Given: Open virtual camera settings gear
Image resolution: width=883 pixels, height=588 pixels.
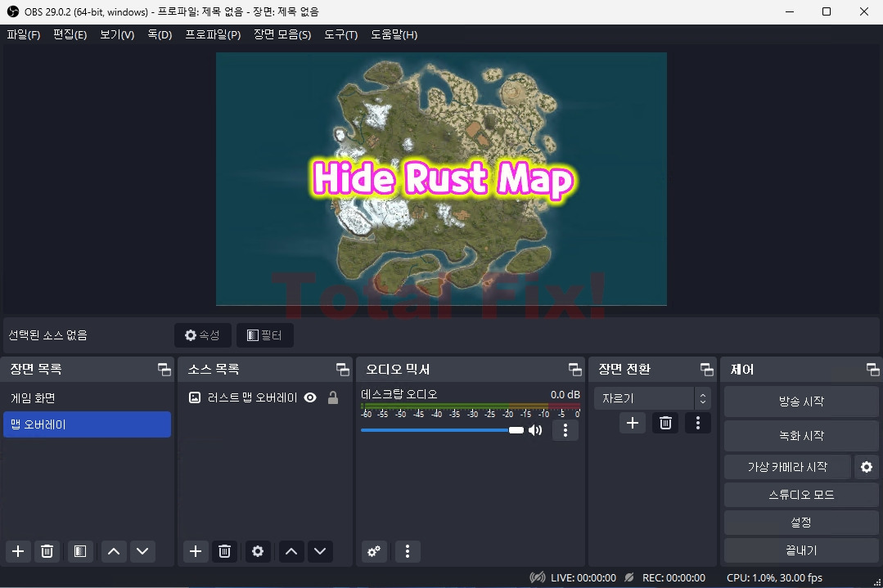Looking at the screenshot, I should [x=867, y=467].
